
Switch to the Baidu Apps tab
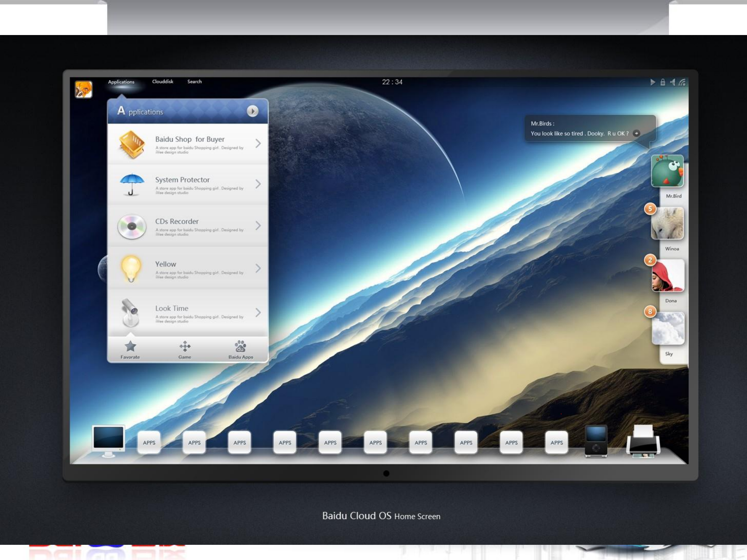pyautogui.click(x=241, y=350)
